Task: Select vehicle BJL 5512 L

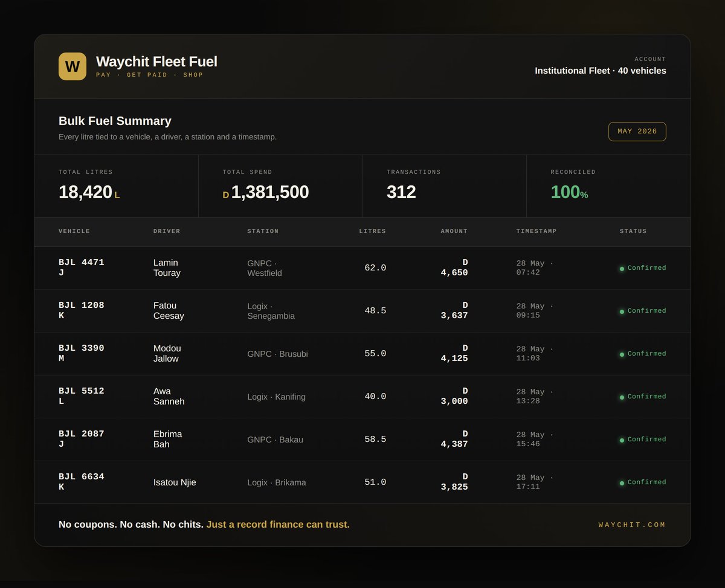Action: [82, 396]
